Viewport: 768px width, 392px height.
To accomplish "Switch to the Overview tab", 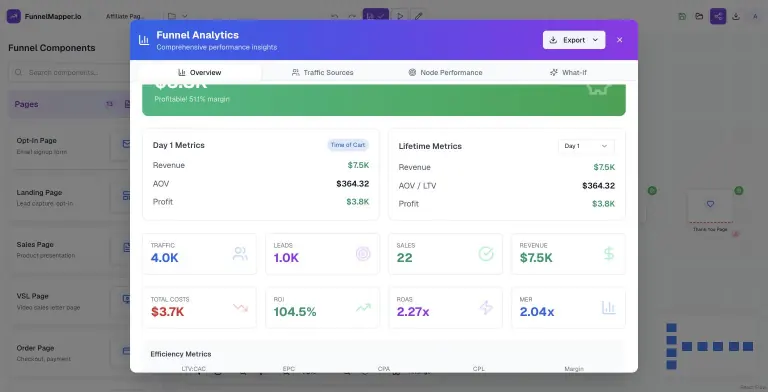I will point(199,73).
